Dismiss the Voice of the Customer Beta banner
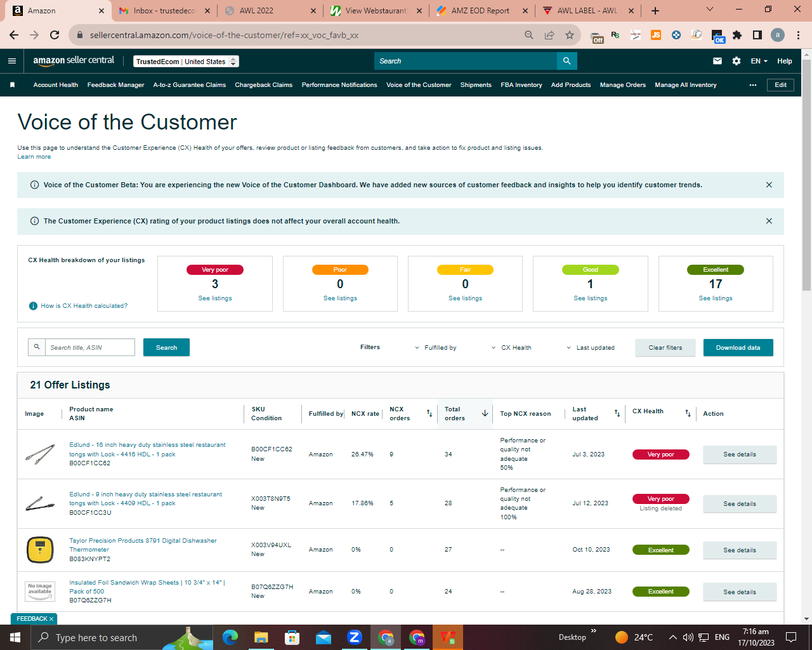812x650 pixels. 769,185
